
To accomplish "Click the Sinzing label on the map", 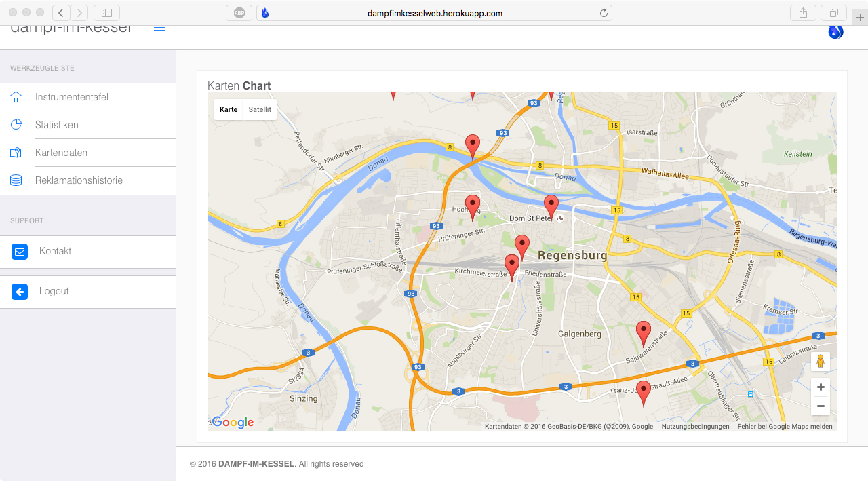I will tap(303, 398).
